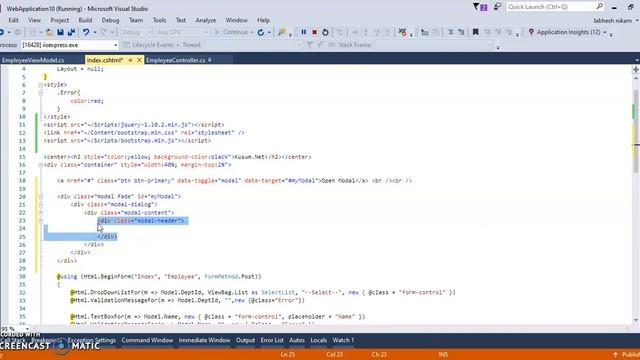Switch to EmployeeViewModel.cs tab
The width and height of the screenshot is (640, 360).
click(x=33, y=60)
